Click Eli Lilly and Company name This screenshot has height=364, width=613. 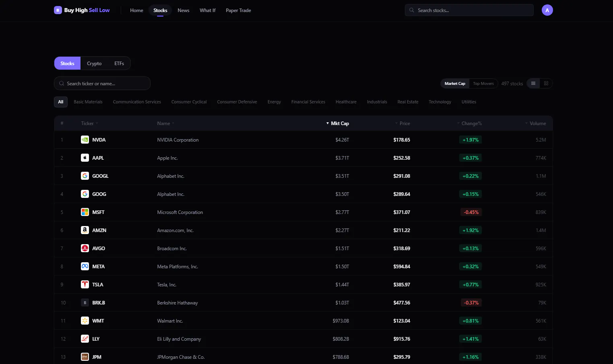point(179,339)
